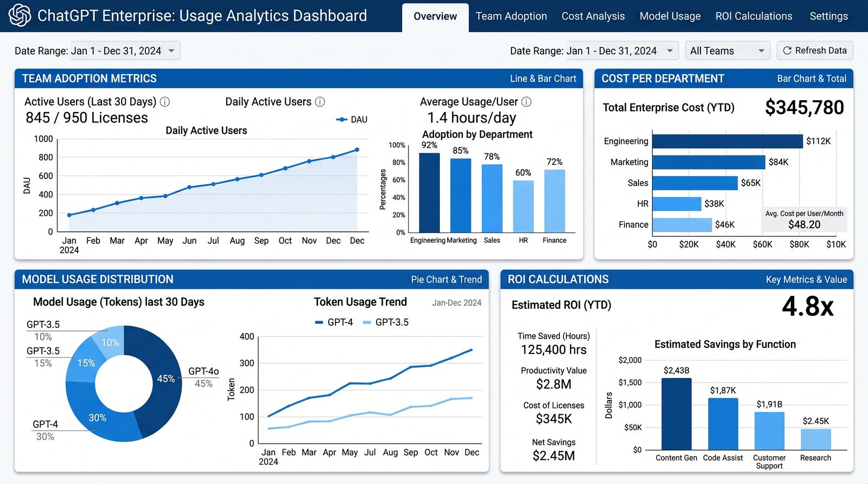Select the HR $38K cost bar
The height and width of the screenshot is (484, 868).
pos(677,204)
